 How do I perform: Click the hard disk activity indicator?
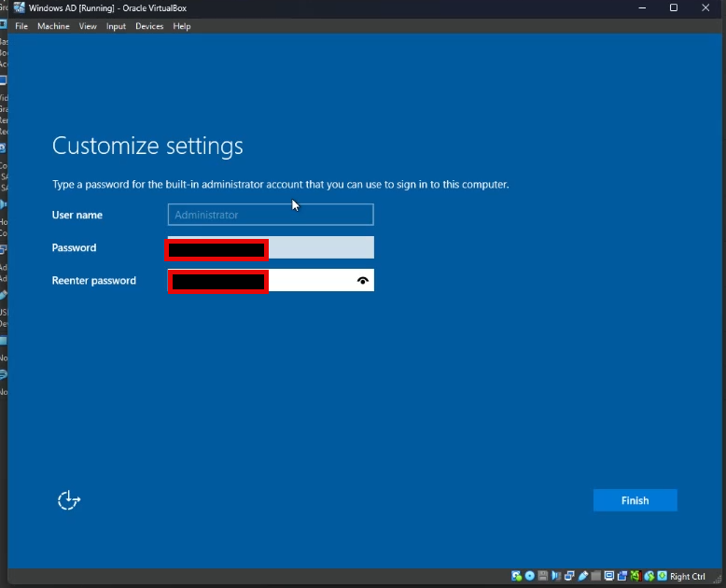(517, 576)
